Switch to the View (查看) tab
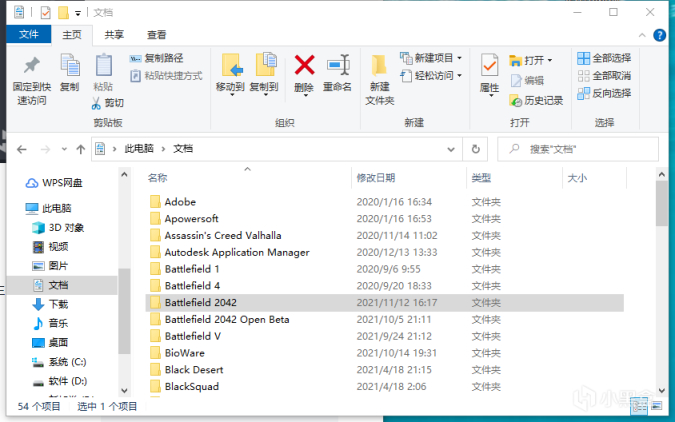Image resolution: width=675 pixels, height=422 pixels. click(x=157, y=34)
